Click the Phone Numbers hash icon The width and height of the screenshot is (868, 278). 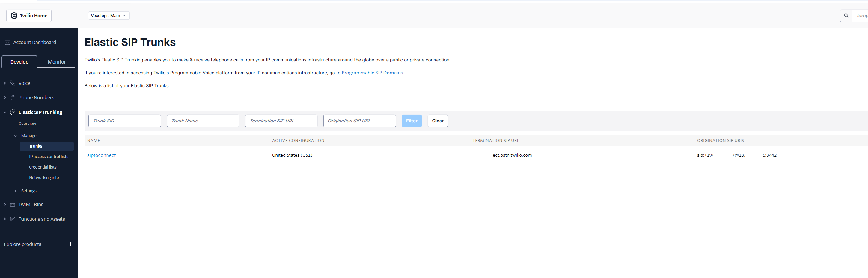click(13, 97)
